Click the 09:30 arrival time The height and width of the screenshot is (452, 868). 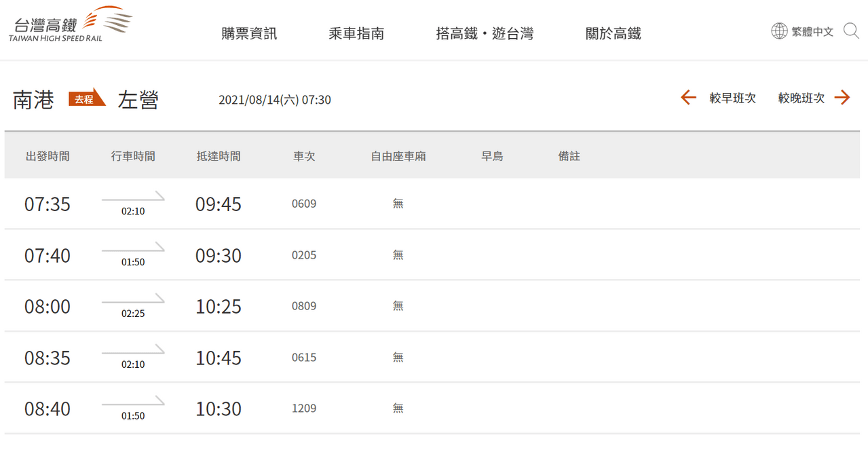[219, 256]
